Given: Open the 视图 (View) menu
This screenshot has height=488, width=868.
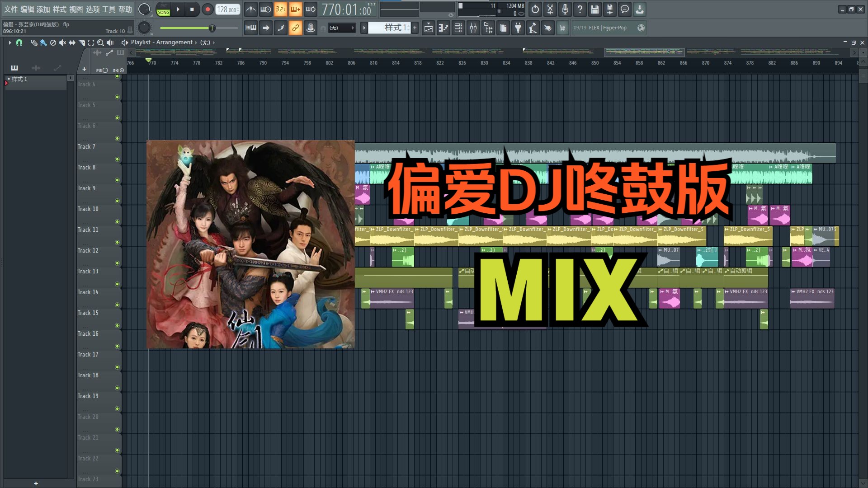Looking at the screenshot, I should [x=76, y=9].
